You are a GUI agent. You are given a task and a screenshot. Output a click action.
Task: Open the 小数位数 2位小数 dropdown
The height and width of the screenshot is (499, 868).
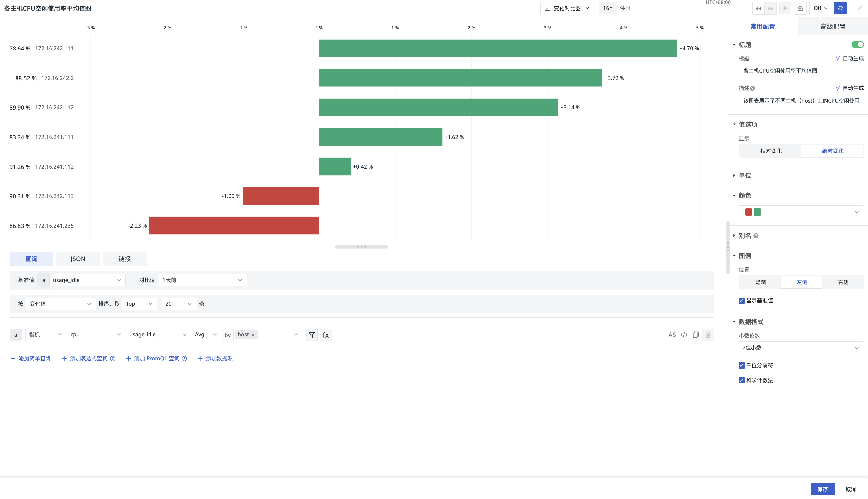click(800, 348)
